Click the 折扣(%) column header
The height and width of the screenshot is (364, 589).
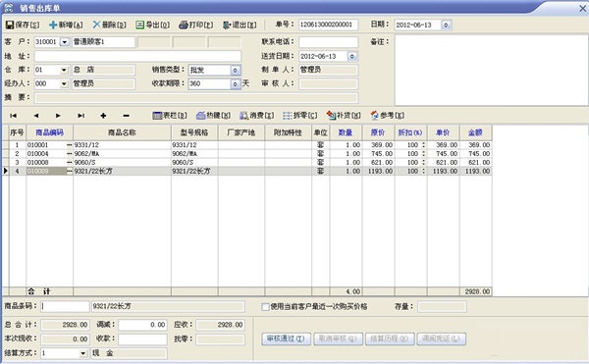point(410,132)
